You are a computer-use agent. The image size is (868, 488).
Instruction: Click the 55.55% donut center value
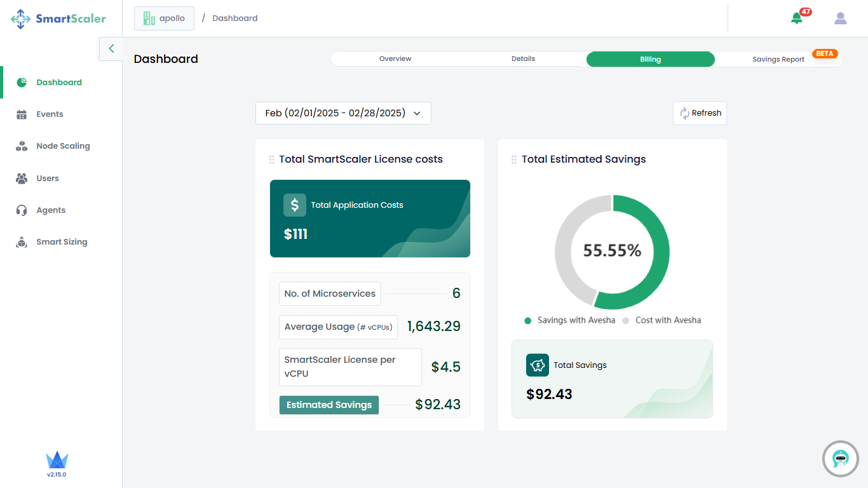(613, 251)
